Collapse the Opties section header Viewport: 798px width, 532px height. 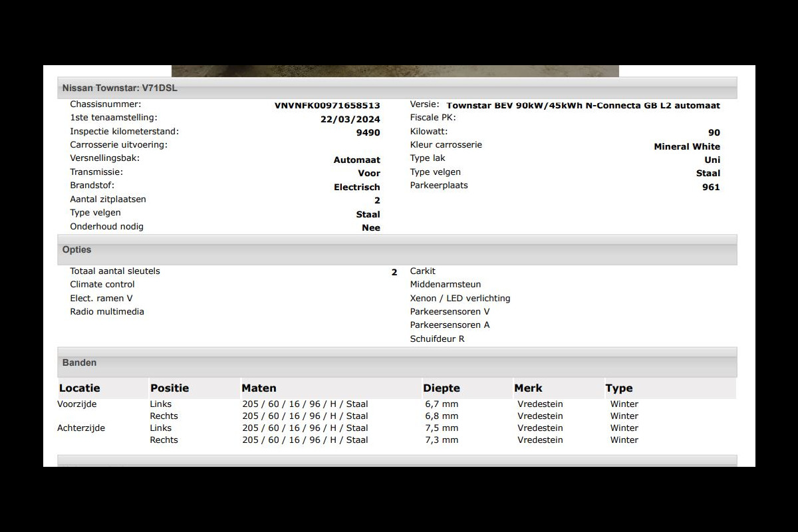click(x=397, y=250)
